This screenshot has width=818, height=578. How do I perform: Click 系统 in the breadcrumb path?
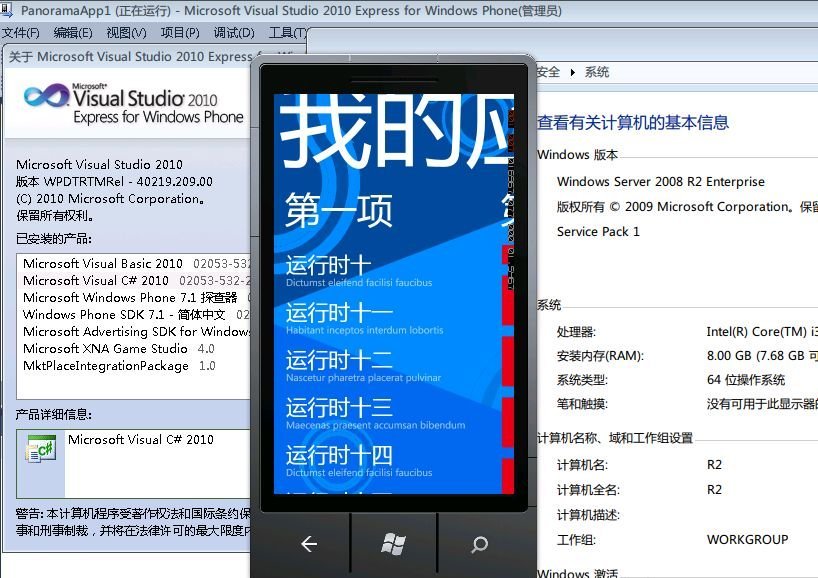click(597, 72)
